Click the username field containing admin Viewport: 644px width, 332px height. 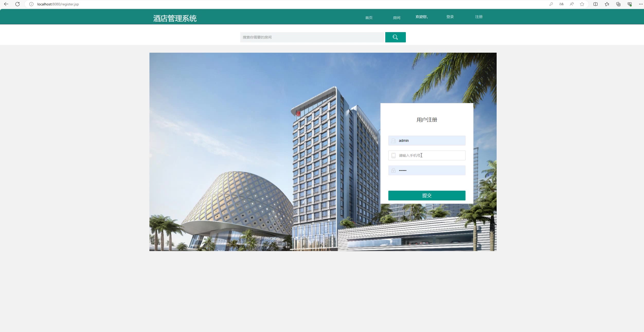click(427, 141)
